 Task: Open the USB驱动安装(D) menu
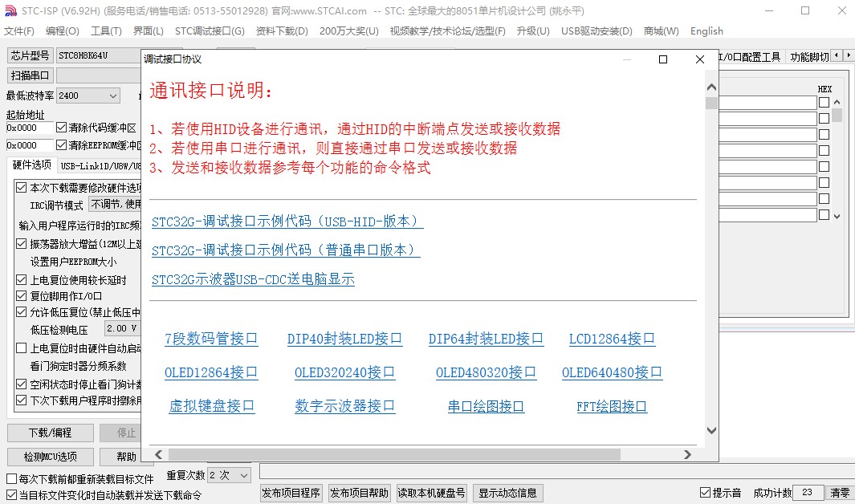(596, 31)
